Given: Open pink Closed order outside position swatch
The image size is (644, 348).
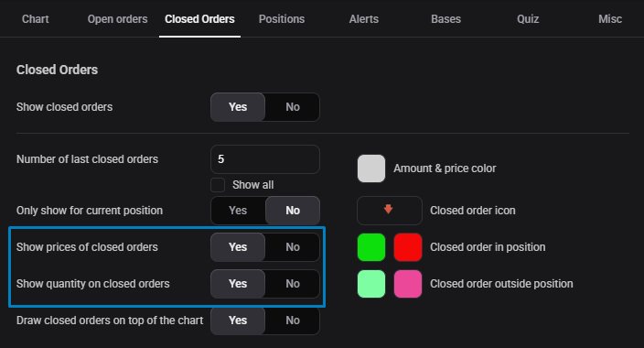Looking at the screenshot, I should 408,284.
